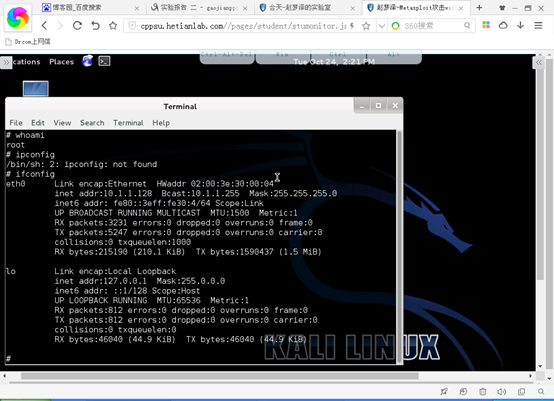Open the browser hamburger menu
This screenshot has height=401, width=554.
(538, 25)
